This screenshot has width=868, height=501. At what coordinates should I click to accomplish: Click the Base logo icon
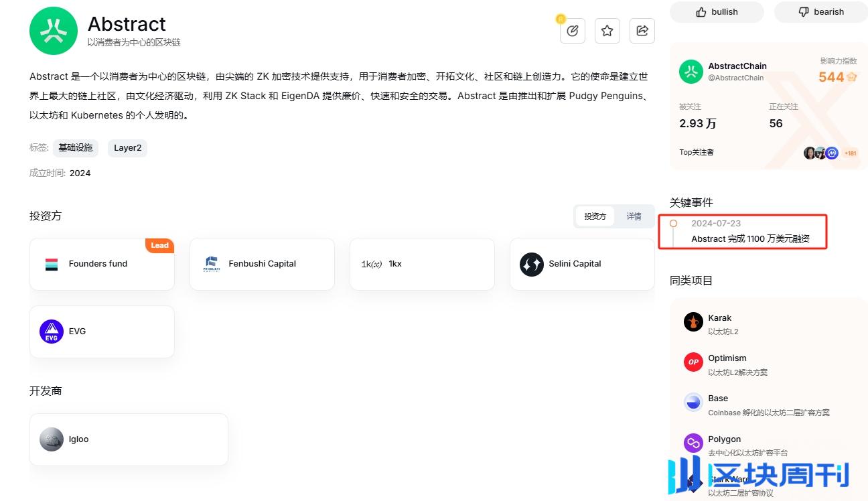[x=693, y=403]
